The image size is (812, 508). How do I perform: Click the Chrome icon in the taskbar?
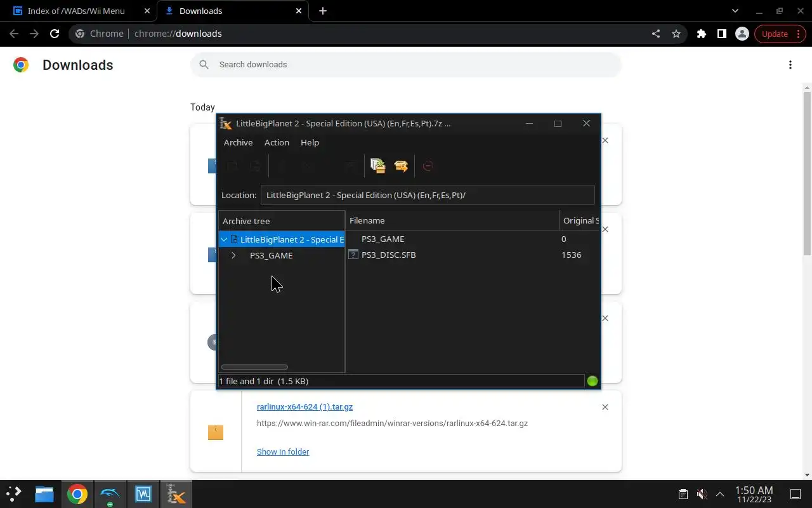[77, 494]
